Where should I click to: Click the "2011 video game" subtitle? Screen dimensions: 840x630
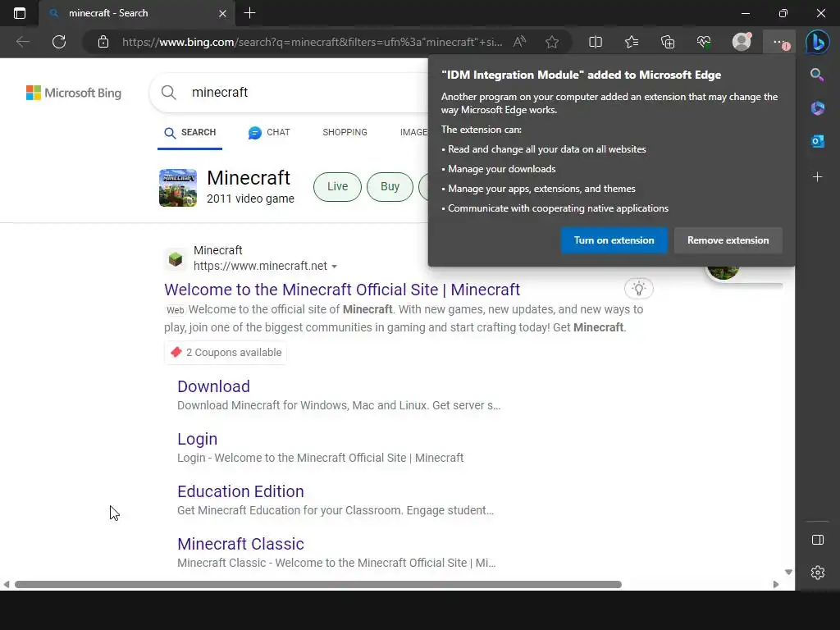250,199
